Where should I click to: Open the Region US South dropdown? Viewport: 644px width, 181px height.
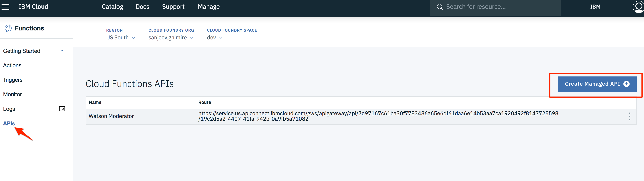point(121,38)
